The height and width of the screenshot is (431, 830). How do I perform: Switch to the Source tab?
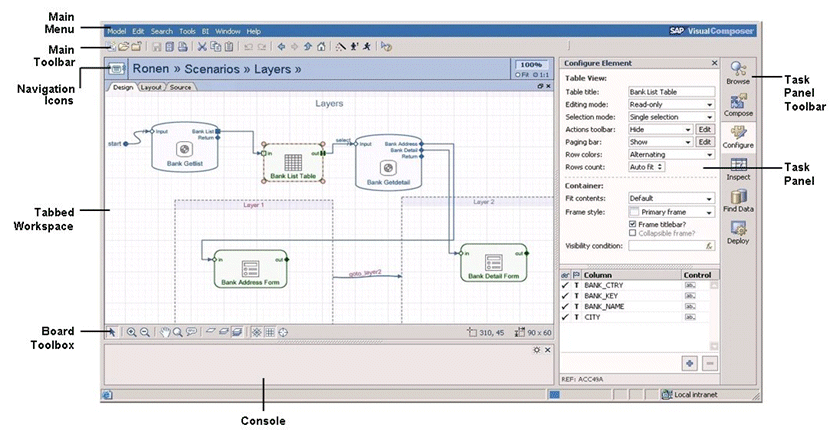click(x=181, y=87)
